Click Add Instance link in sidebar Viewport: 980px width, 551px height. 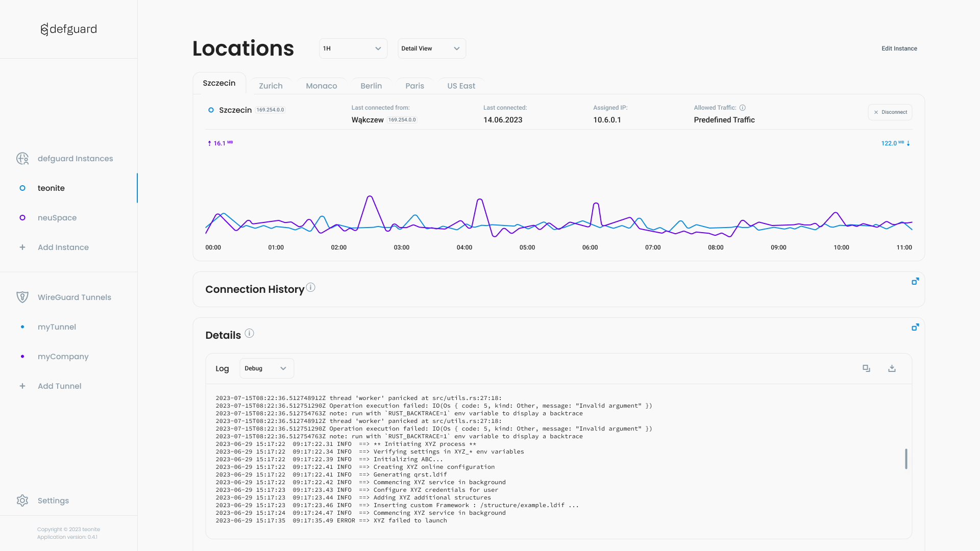[63, 247]
